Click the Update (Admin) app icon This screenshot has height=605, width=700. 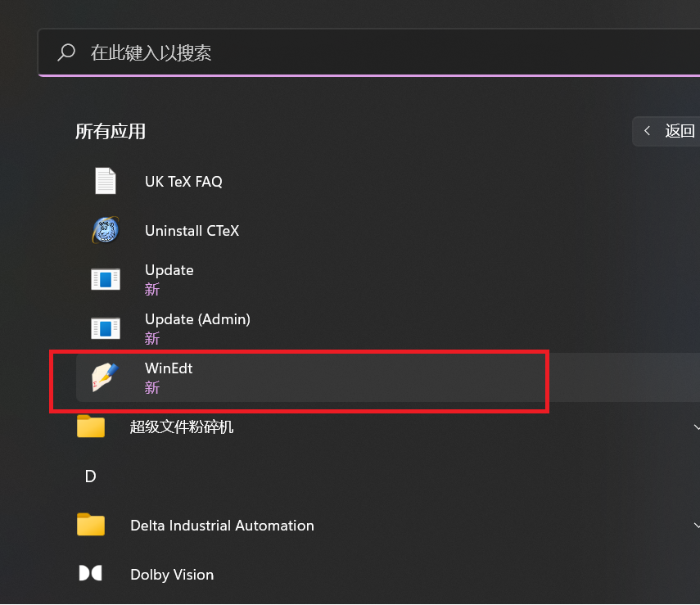pos(106,328)
